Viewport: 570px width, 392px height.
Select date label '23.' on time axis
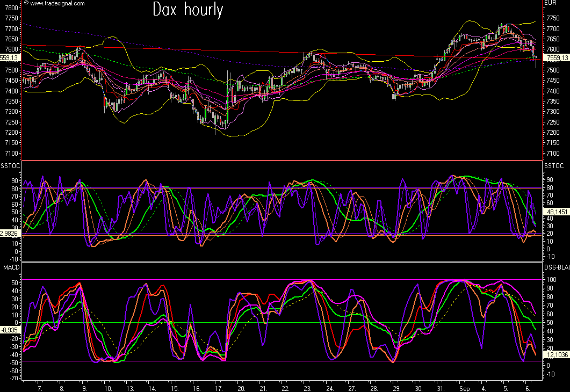(x=307, y=389)
